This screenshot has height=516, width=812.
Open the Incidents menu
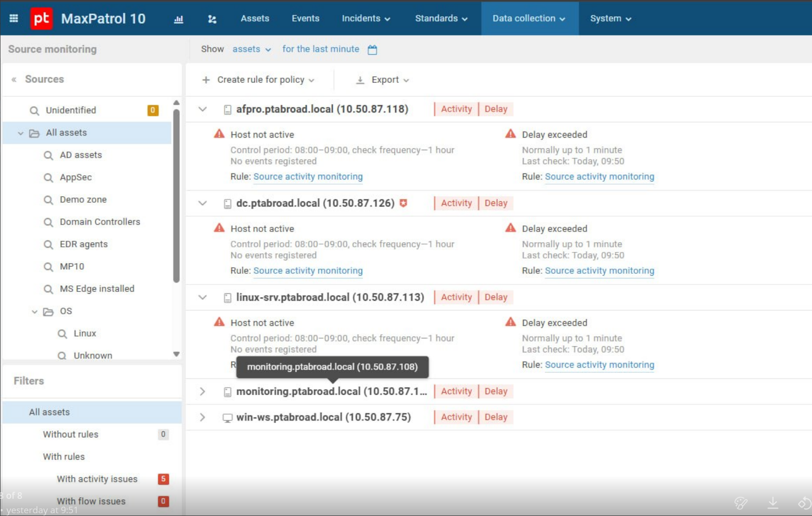tap(366, 19)
